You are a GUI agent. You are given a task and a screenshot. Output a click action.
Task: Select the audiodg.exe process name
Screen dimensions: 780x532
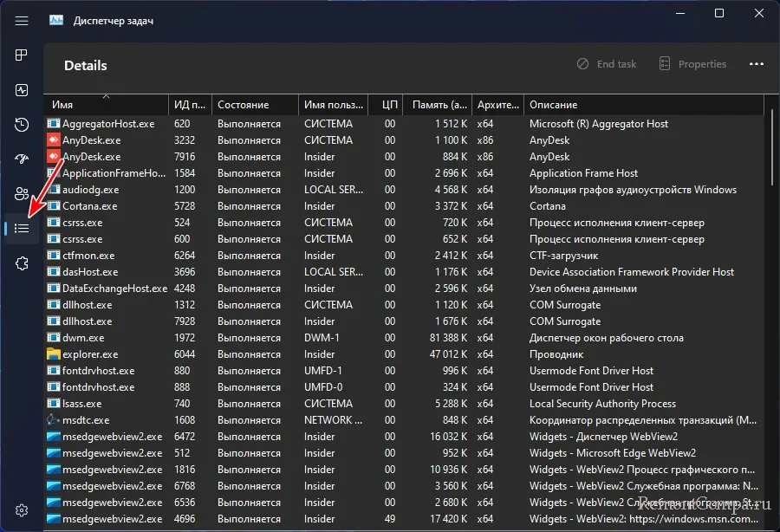90,190
